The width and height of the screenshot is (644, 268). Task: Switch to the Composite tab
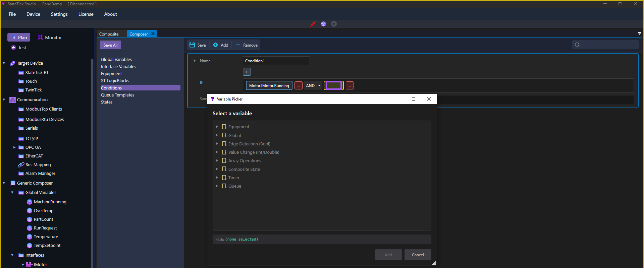(x=109, y=34)
